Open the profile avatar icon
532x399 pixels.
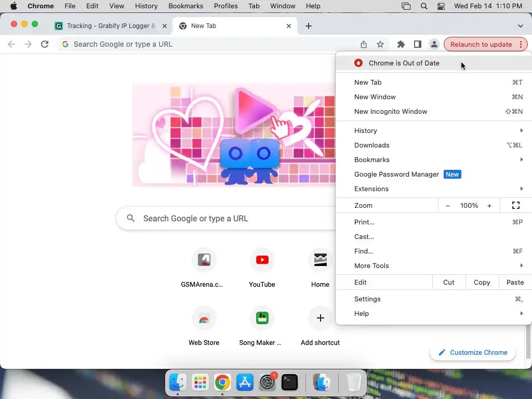coord(434,44)
